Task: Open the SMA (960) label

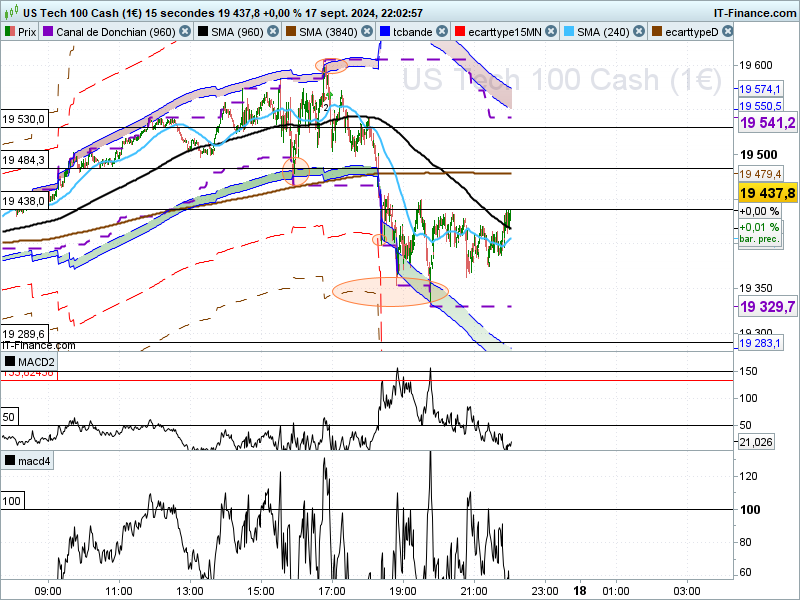Action: 237,32
